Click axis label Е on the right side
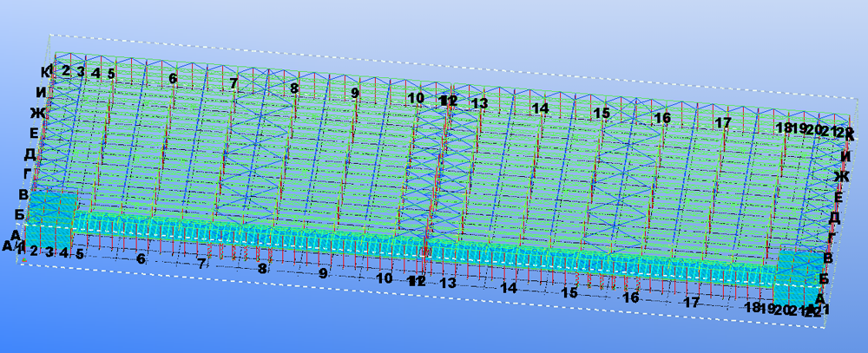Screen dimensions: 868x353 coord(838,197)
